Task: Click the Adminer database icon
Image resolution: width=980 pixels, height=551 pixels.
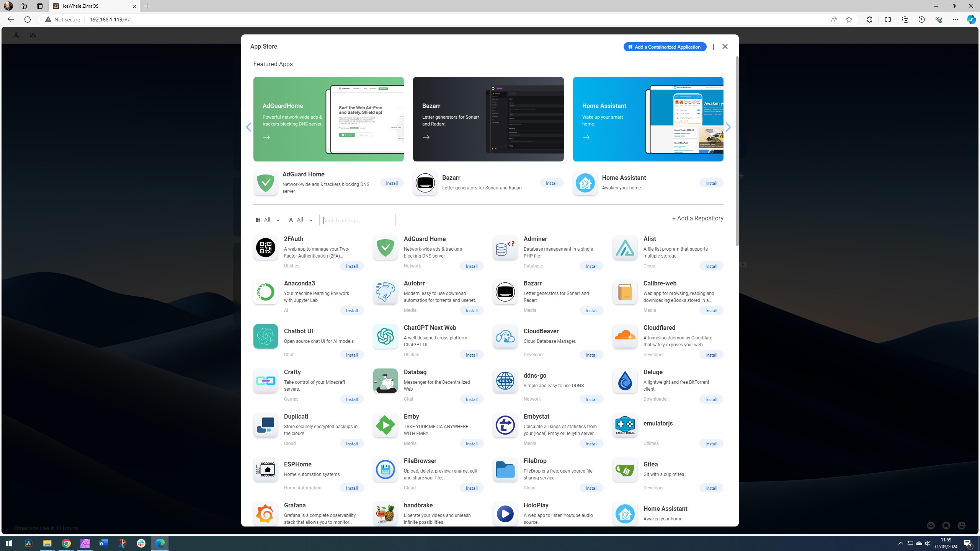Action: coord(505,248)
